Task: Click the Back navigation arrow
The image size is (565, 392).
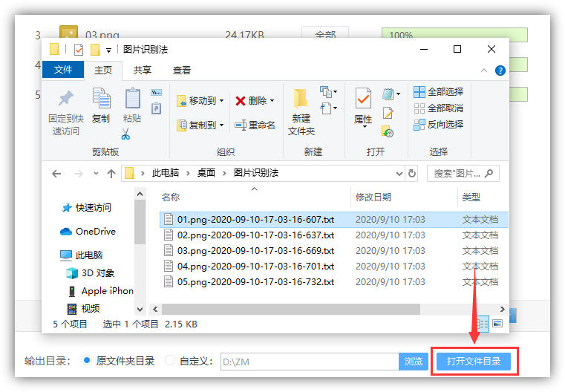Action: (56, 174)
